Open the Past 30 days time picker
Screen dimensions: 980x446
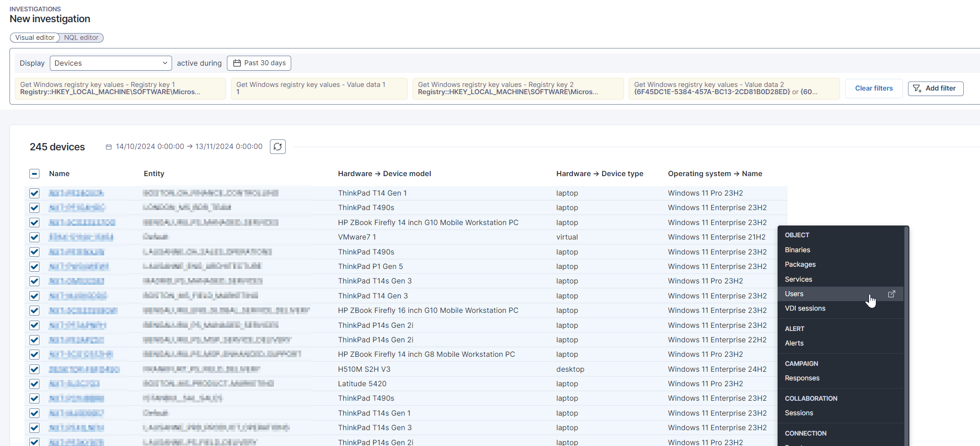click(259, 63)
